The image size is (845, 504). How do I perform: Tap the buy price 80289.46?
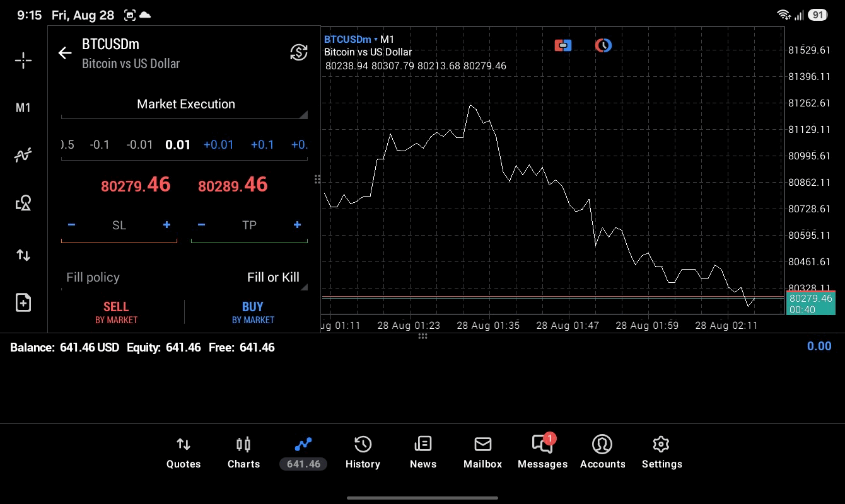pyautogui.click(x=233, y=185)
